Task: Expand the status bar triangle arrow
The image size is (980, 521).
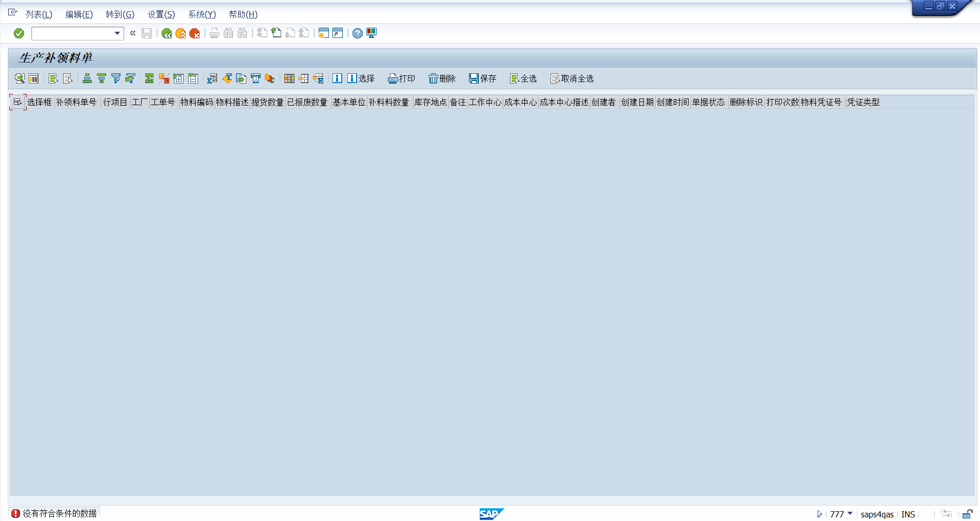Action: pyautogui.click(x=819, y=514)
